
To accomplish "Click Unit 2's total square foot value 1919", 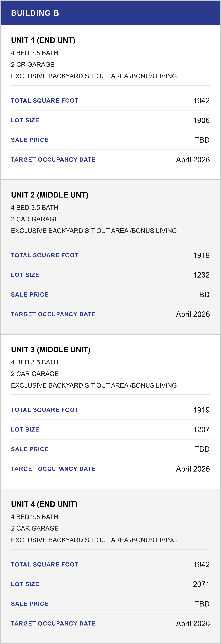I will (201, 255).
